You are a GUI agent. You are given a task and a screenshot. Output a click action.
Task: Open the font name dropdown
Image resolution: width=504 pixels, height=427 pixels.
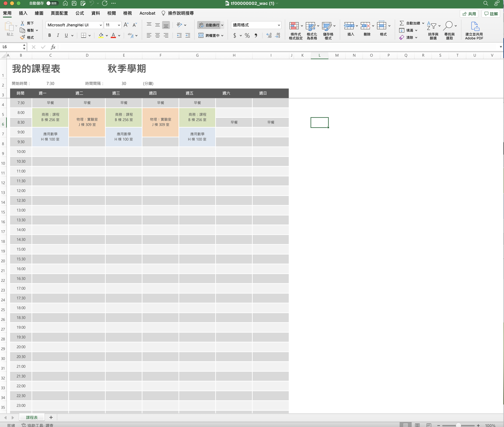click(x=101, y=25)
